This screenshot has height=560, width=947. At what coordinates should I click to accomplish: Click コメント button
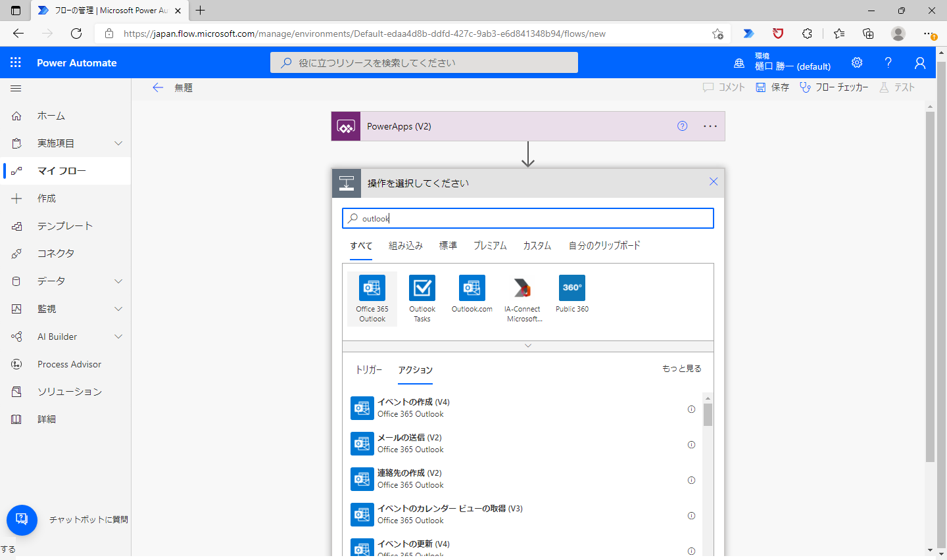point(724,87)
